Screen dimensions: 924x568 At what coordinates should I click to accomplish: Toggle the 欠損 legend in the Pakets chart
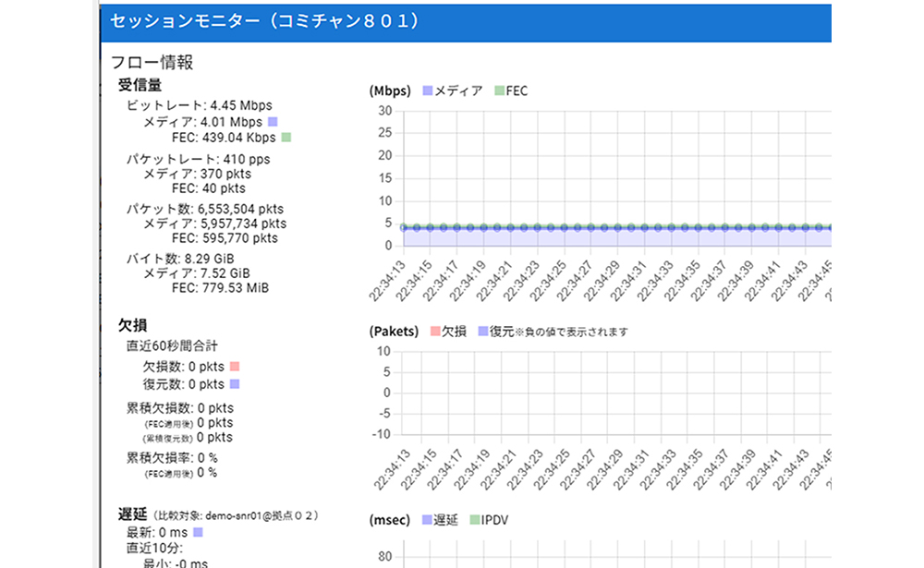[x=448, y=331]
